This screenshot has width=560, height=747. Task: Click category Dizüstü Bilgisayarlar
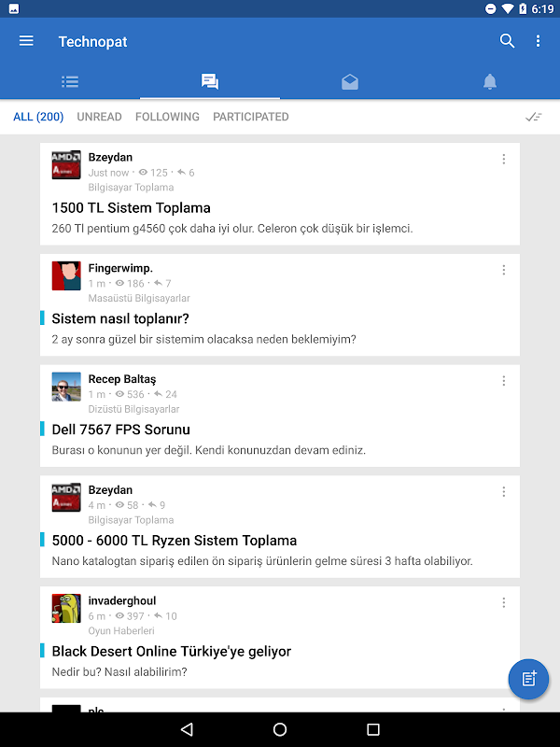point(133,409)
